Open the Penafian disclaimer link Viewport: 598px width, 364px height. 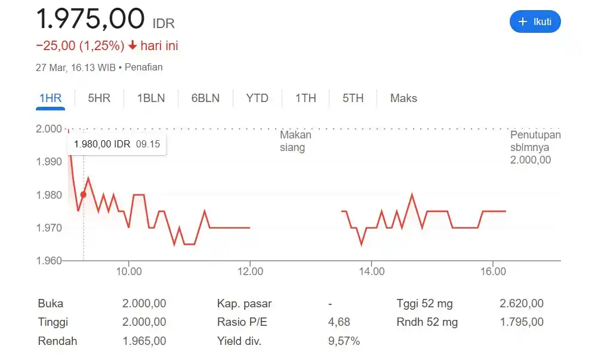point(143,67)
